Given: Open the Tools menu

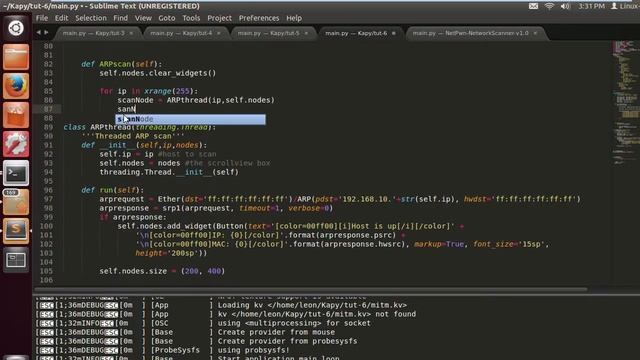Looking at the screenshot, I should 191,18.
